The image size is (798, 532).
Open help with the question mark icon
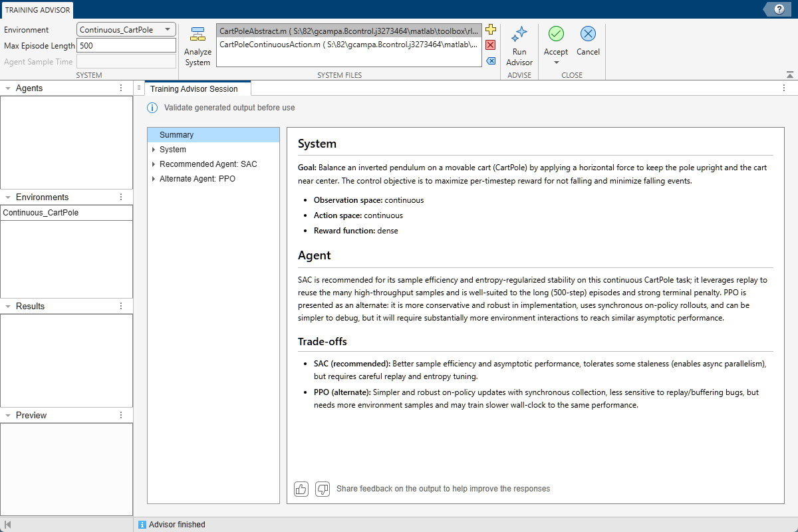click(x=778, y=9)
